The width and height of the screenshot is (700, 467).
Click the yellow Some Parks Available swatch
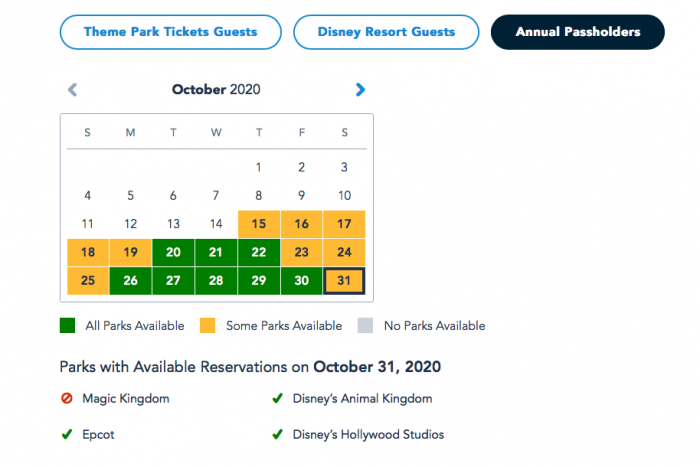tap(208, 325)
